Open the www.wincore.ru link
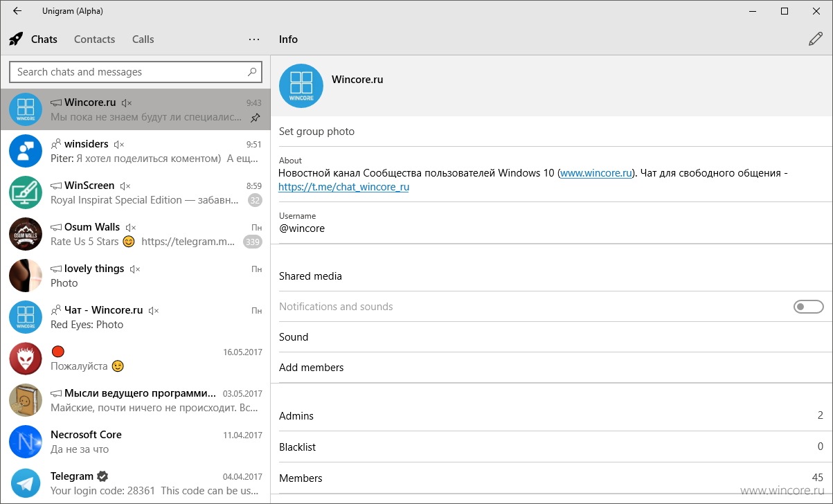This screenshot has width=833, height=504. pyautogui.click(x=596, y=173)
